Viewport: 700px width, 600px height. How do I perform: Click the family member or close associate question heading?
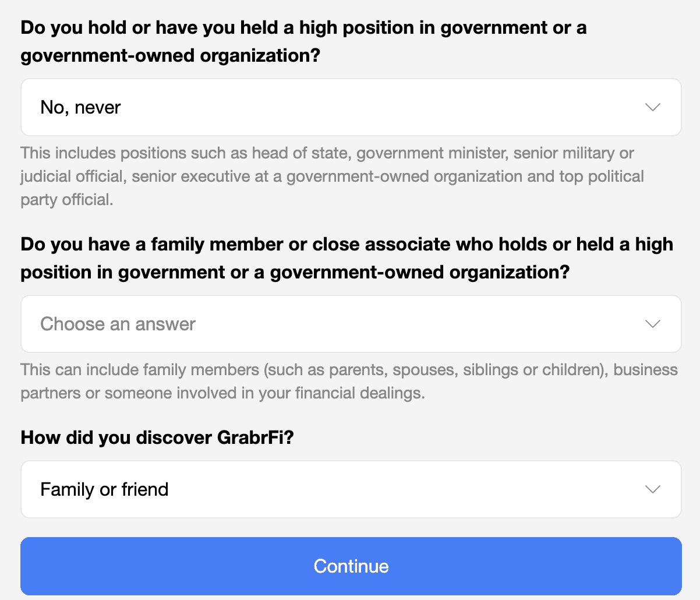[347, 258]
